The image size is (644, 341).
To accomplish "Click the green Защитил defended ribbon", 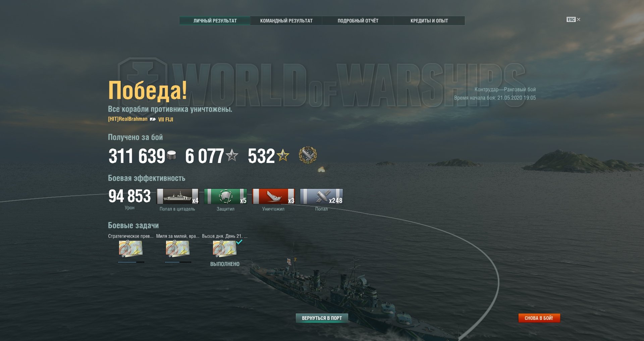I will tap(225, 196).
